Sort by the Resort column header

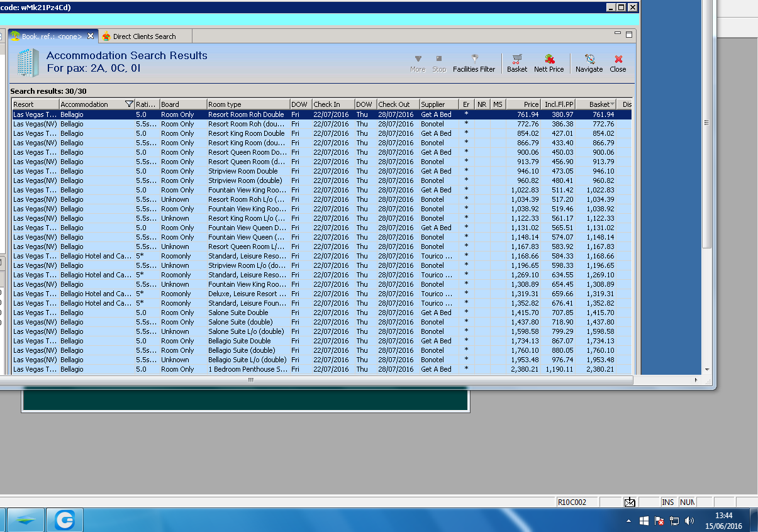click(x=35, y=104)
